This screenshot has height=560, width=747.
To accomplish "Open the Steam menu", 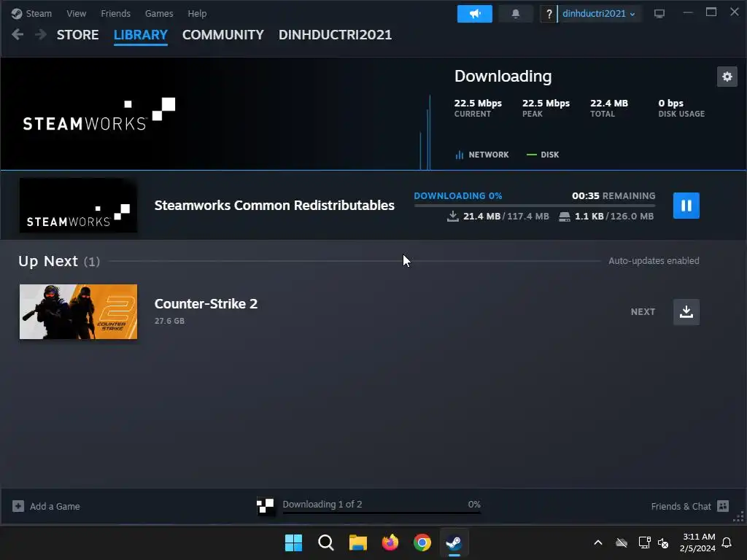I will (x=39, y=14).
